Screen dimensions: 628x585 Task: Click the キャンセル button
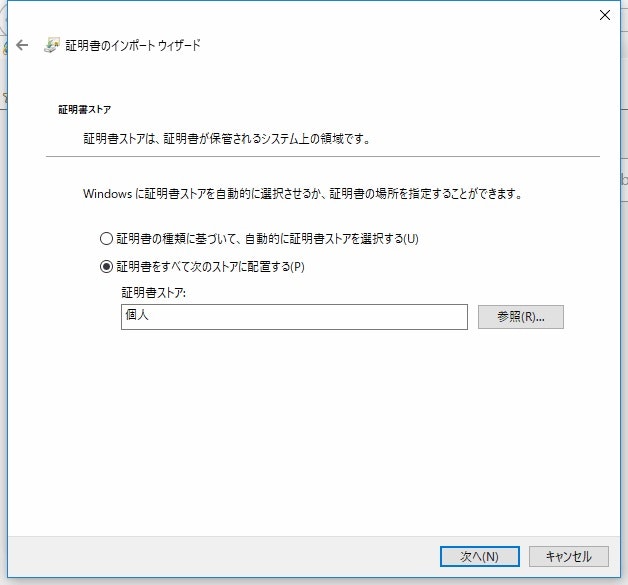coord(569,556)
